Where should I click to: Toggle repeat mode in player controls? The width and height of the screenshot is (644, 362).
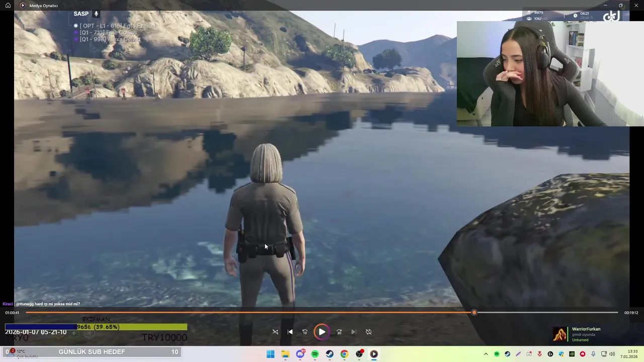point(368,332)
